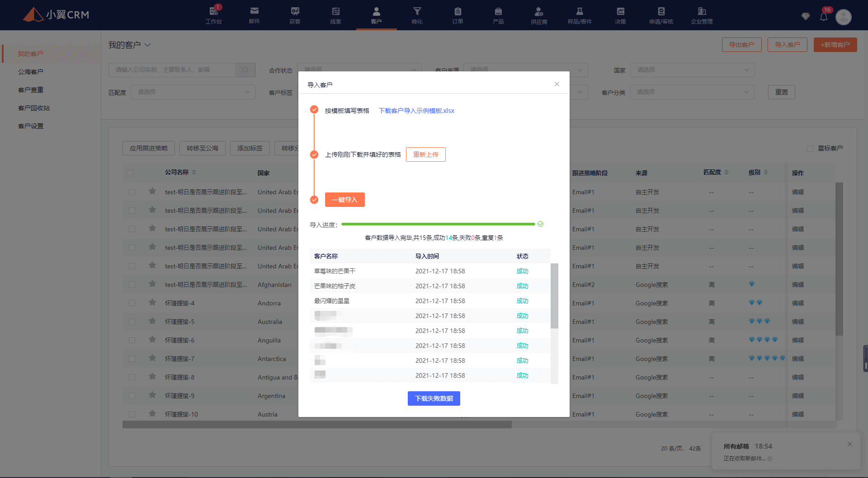The image size is (868, 478).
Task: Click the search magnifier icon
Action: 245,70
